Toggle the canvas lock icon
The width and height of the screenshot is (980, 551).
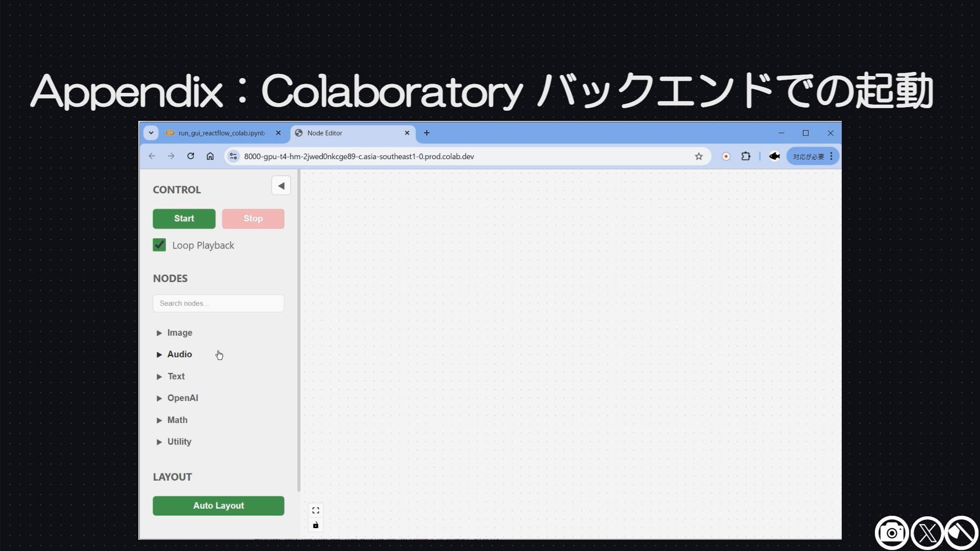pos(315,525)
